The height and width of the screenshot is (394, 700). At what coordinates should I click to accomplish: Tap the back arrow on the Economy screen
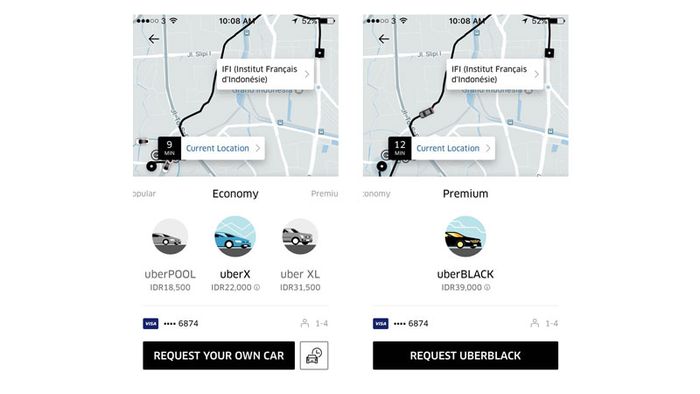154,39
